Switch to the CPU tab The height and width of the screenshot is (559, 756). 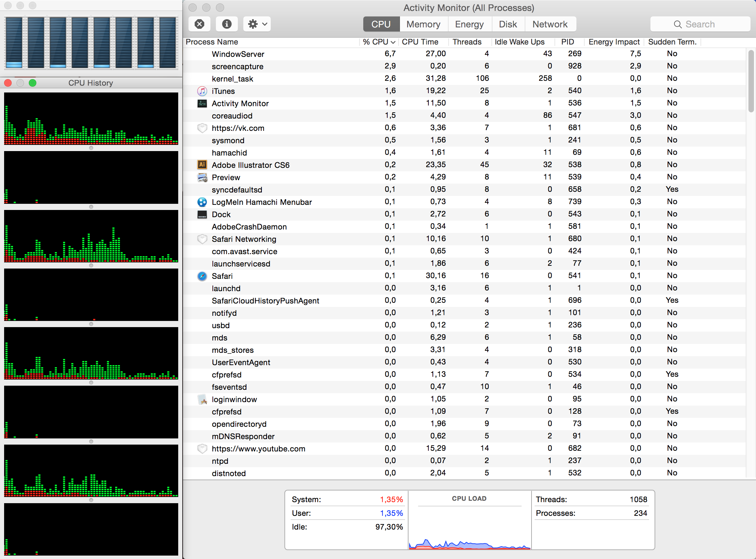tap(381, 24)
